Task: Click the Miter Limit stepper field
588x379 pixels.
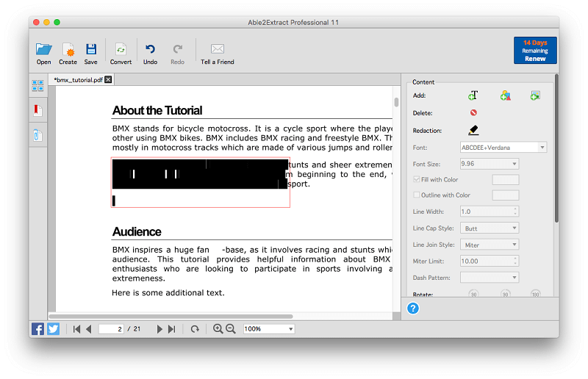Action: coord(490,261)
